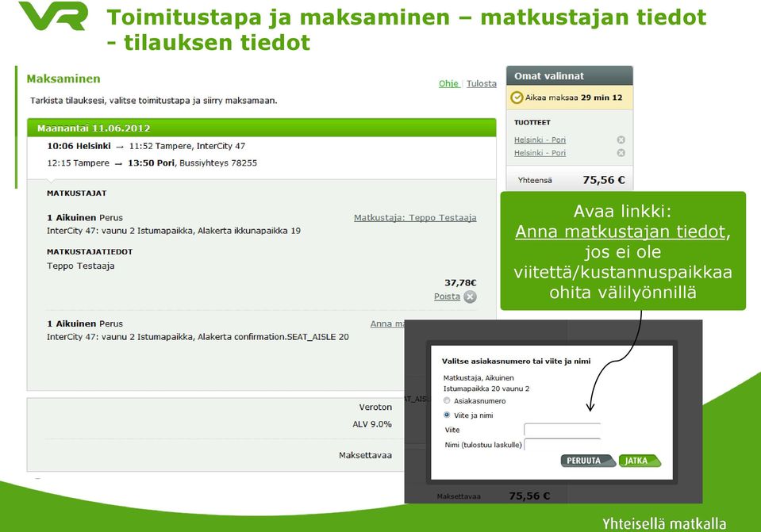Open second Helsinki - Pori link in Omat valinnat
This screenshot has height=532, width=761.
(540, 153)
